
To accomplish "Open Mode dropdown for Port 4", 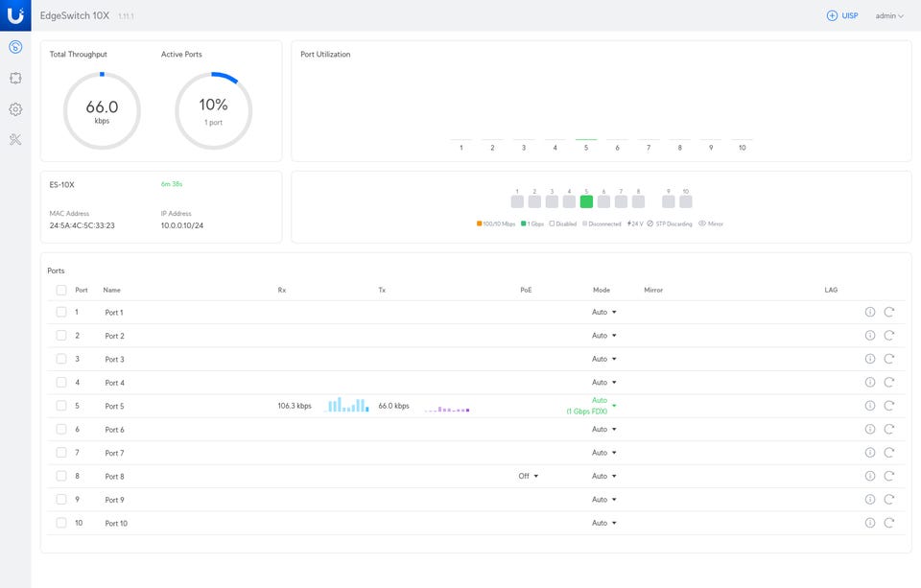I will (603, 383).
